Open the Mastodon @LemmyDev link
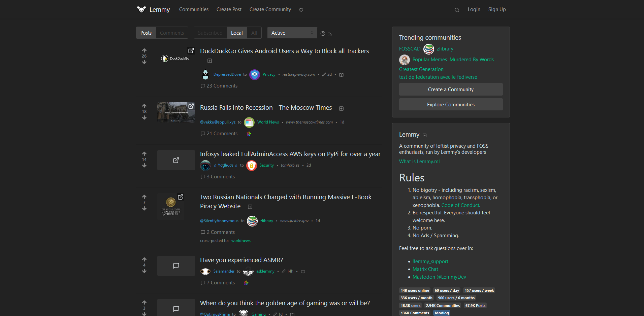 click(x=439, y=277)
